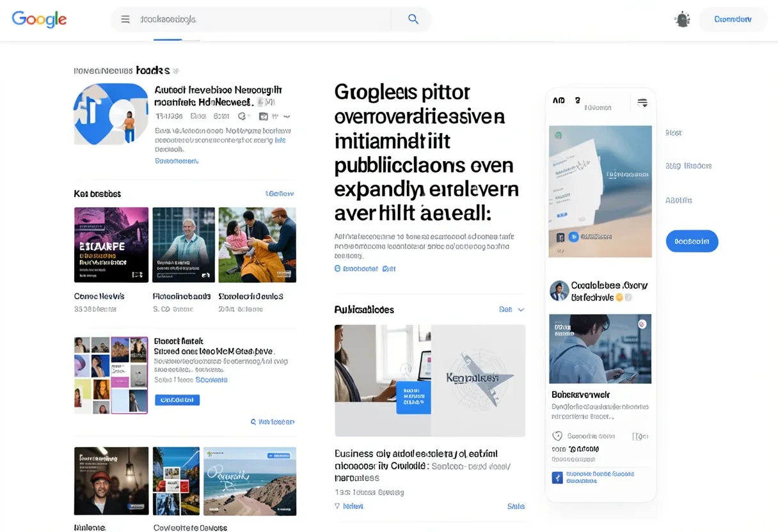778x532 pixels.
Task: Open the blue illustrated feature article thumbnail
Action: pyautogui.click(x=111, y=114)
